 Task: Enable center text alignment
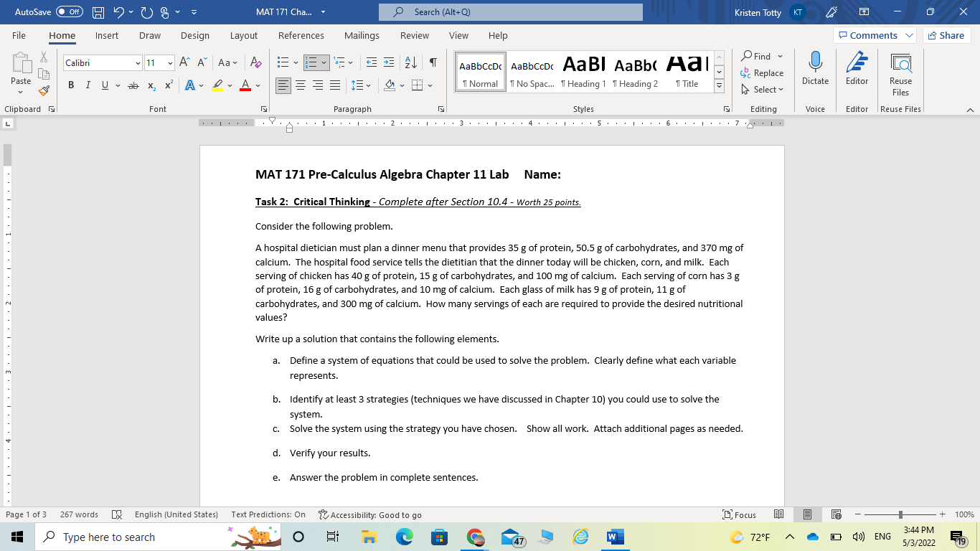tap(301, 85)
